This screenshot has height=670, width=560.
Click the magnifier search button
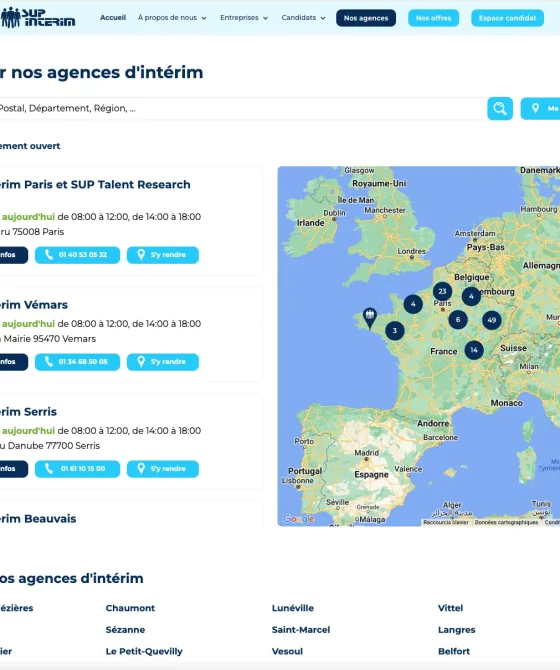coord(500,109)
